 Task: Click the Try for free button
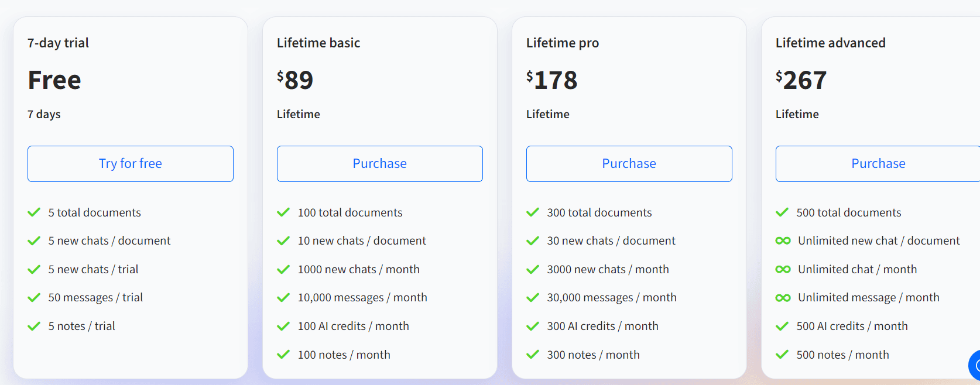(x=131, y=164)
